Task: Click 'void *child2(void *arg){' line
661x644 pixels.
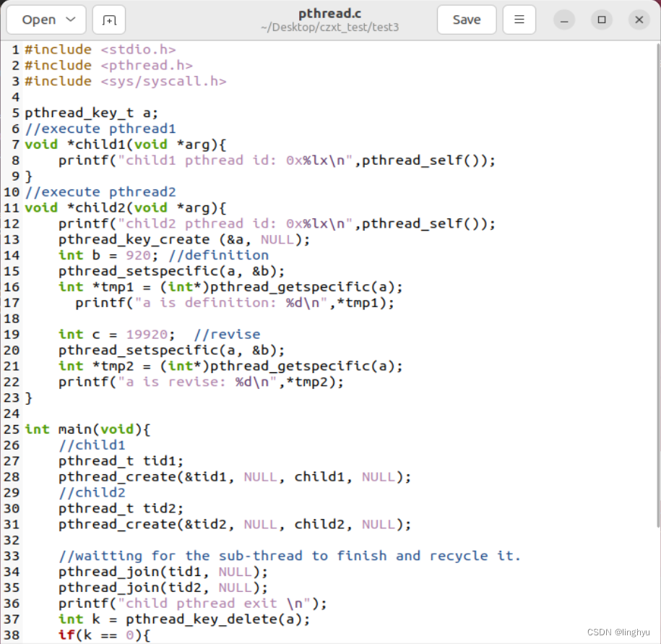Action: 126,208
